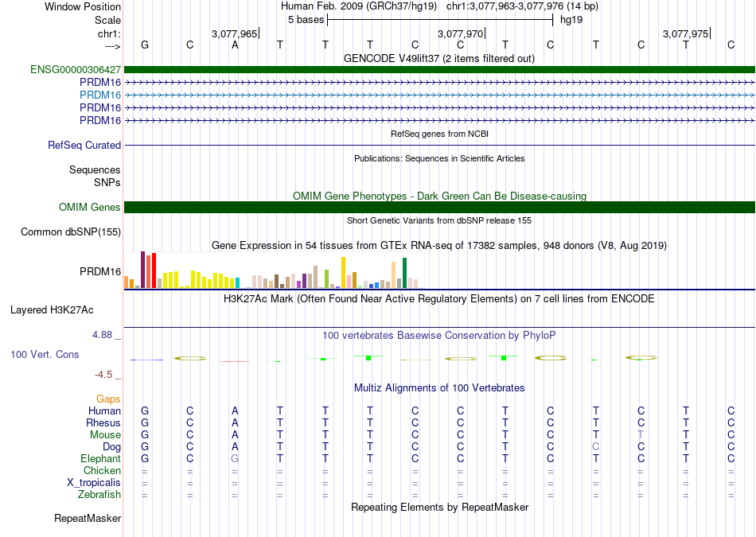756x537 pixels.
Task: Click the RepeatMasker track label
Action: coord(88,518)
